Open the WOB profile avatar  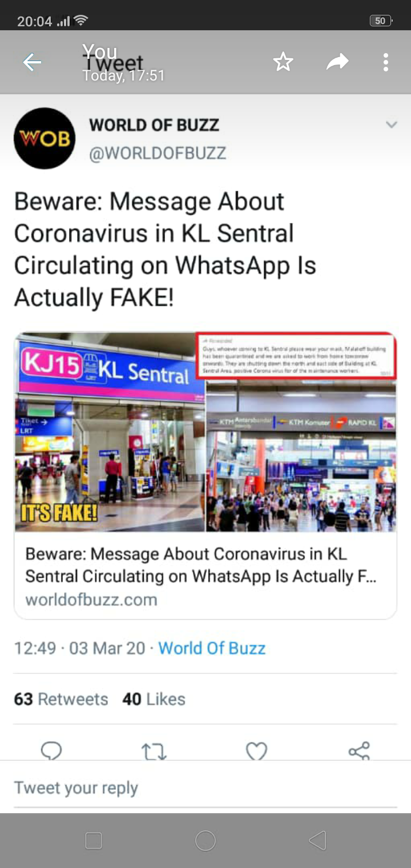(x=45, y=138)
